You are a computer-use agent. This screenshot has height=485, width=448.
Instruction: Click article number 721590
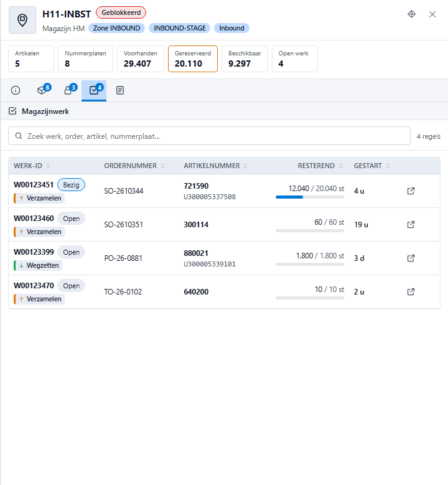[x=196, y=186]
